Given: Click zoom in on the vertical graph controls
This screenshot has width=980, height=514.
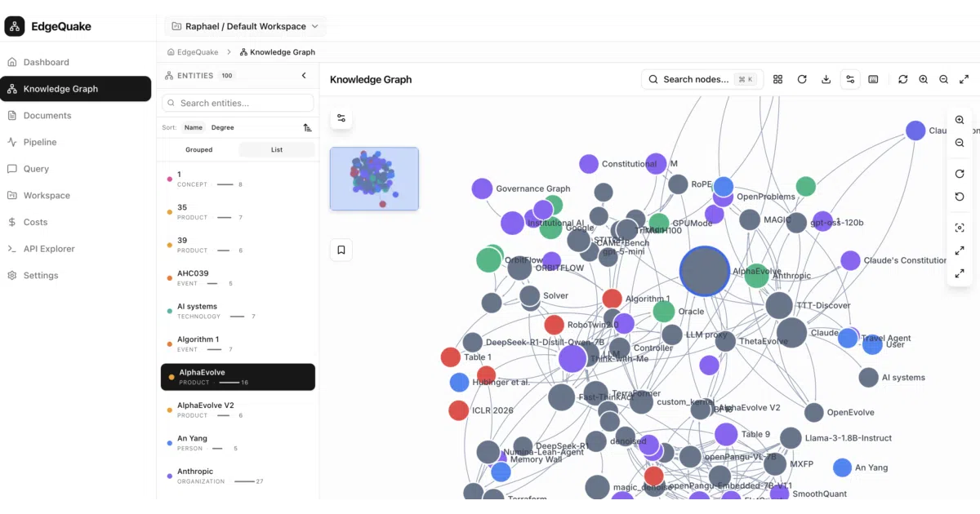Looking at the screenshot, I should click(x=960, y=120).
